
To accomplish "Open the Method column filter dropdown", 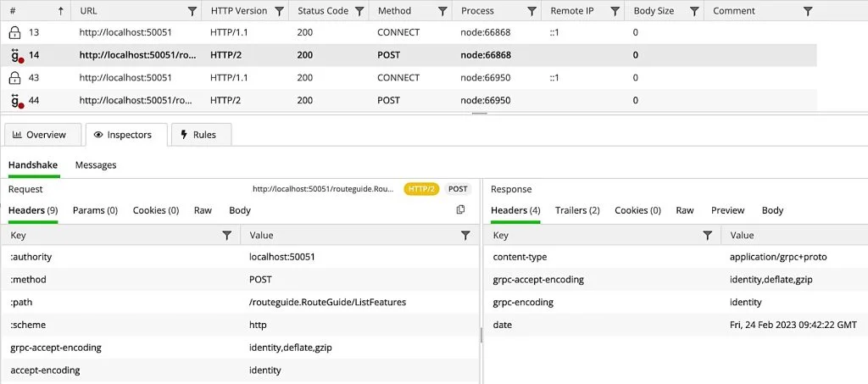I will pyautogui.click(x=442, y=11).
